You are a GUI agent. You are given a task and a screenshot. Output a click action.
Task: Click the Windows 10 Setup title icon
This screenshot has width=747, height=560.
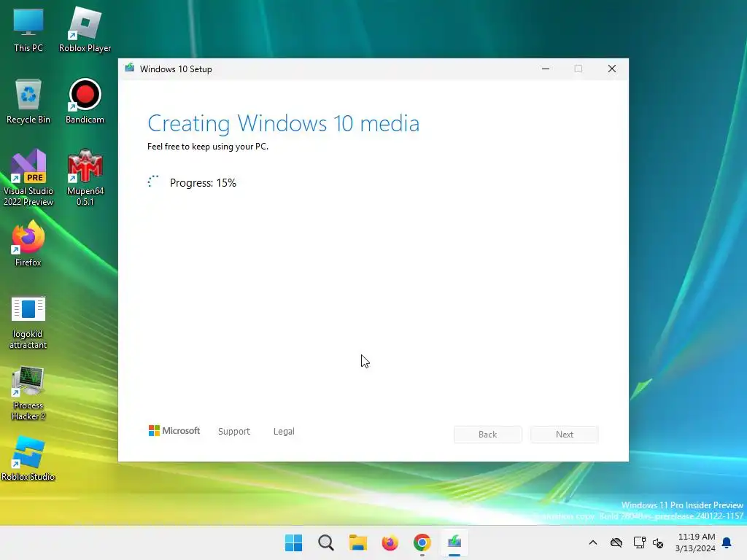point(130,68)
